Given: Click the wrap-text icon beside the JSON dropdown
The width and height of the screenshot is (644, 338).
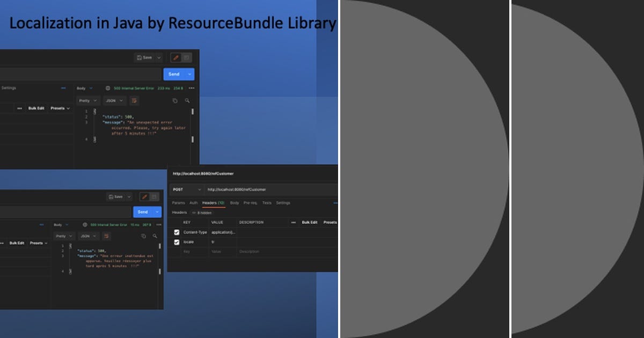Looking at the screenshot, I should [134, 100].
